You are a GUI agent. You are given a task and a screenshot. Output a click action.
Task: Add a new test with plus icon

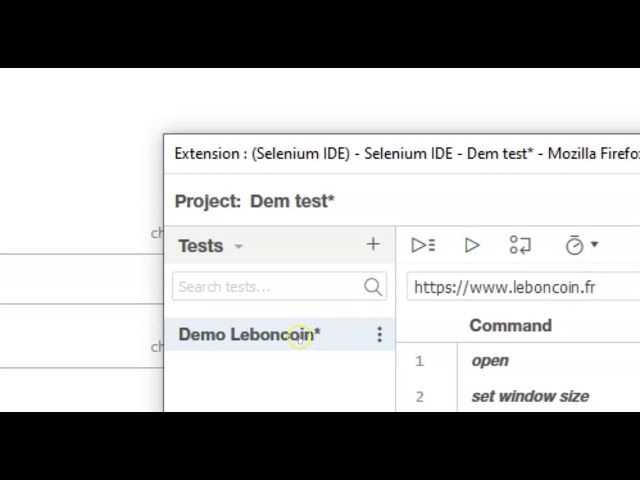point(373,244)
